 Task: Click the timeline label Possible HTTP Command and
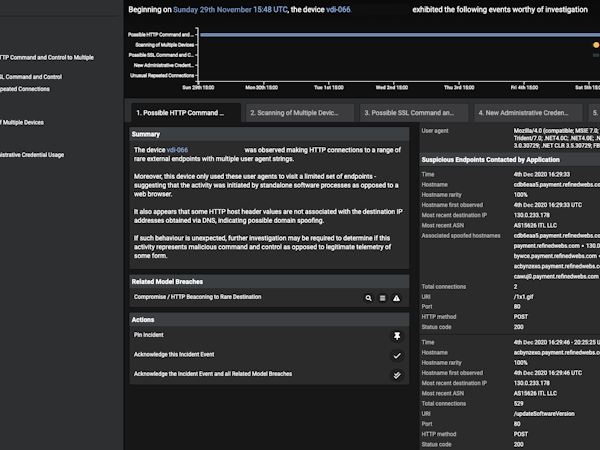161,35
